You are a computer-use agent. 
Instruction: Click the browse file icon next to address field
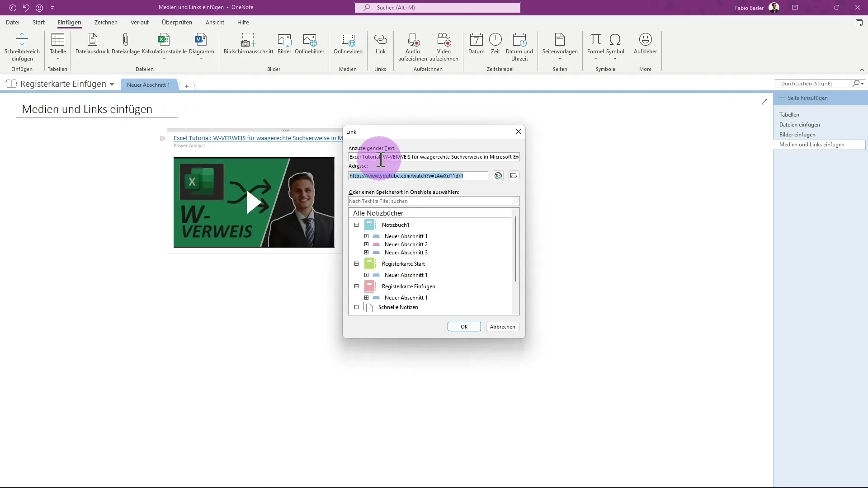[x=513, y=175]
